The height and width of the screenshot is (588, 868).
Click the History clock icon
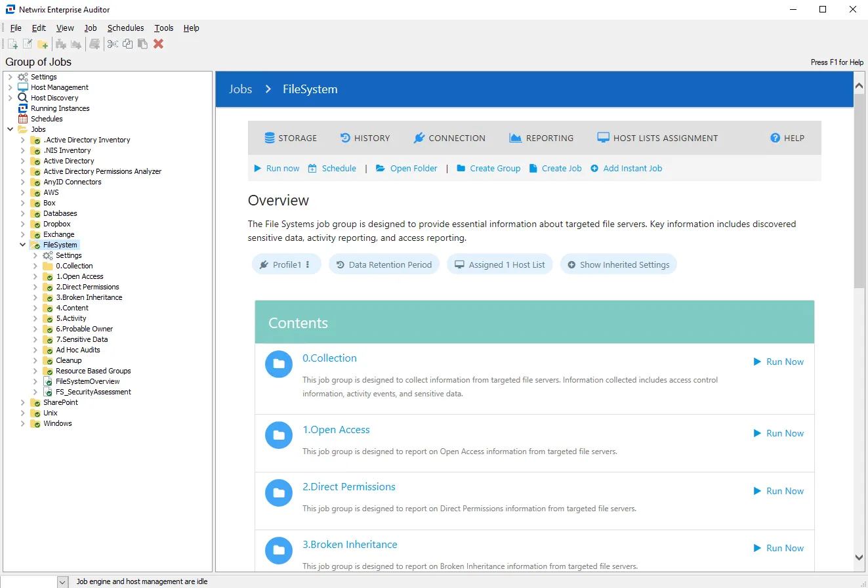(x=345, y=138)
